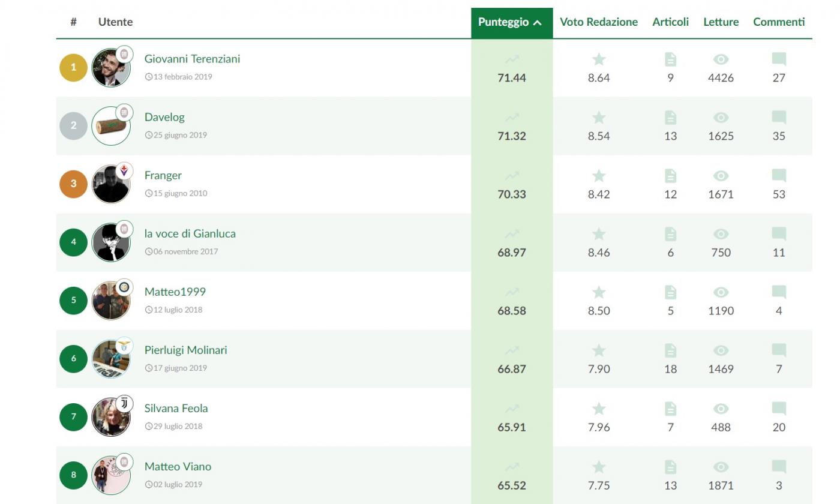Click Davelog's log avatar
The height and width of the screenshot is (504, 840).
(x=111, y=126)
